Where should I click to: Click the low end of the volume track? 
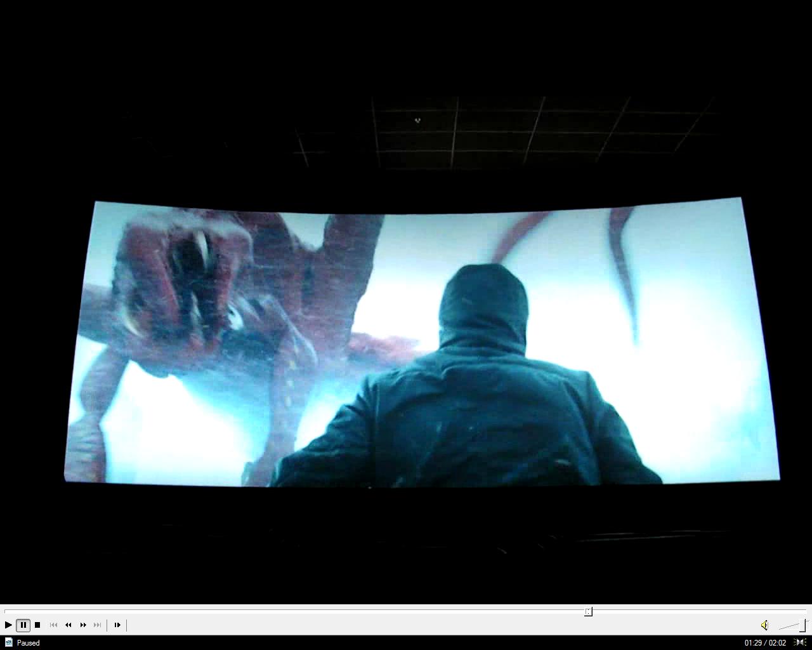pyautogui.click(x=782, y=628)
